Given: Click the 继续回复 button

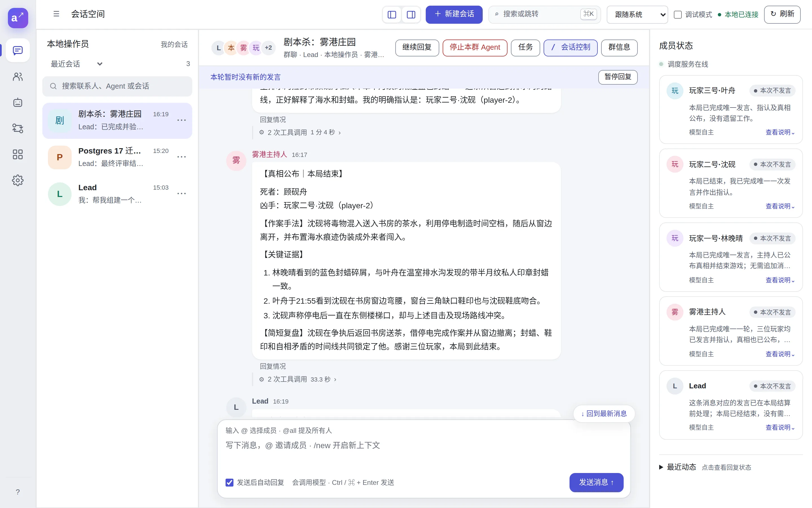Looking at the screenshot, I should tap(417, 47).
